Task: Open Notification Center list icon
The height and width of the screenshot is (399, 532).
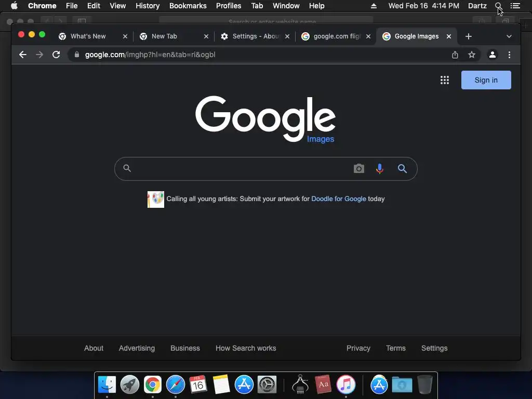Action: (x=515, y=6)
